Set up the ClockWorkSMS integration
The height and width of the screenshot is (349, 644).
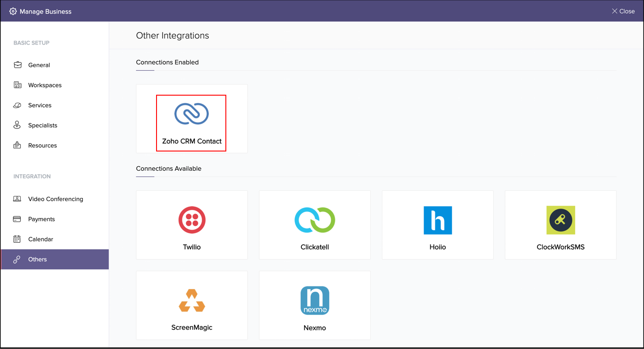pos(560,225)
